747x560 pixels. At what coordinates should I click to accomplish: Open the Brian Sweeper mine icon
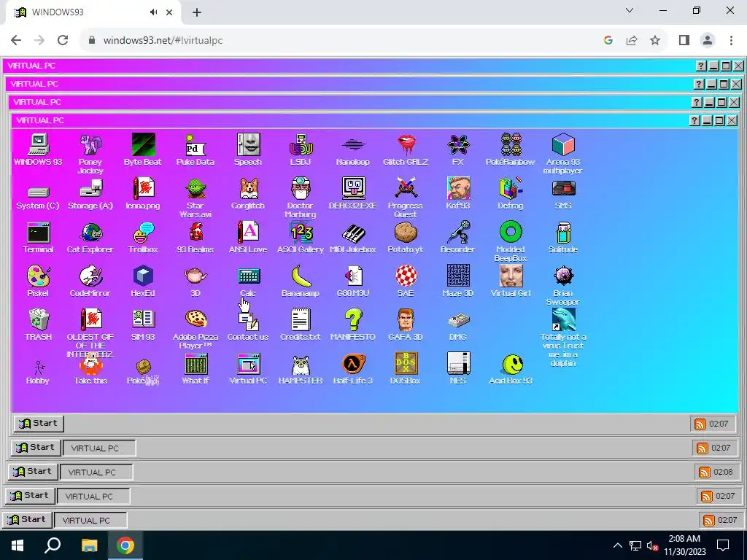[x=563, y=285]
